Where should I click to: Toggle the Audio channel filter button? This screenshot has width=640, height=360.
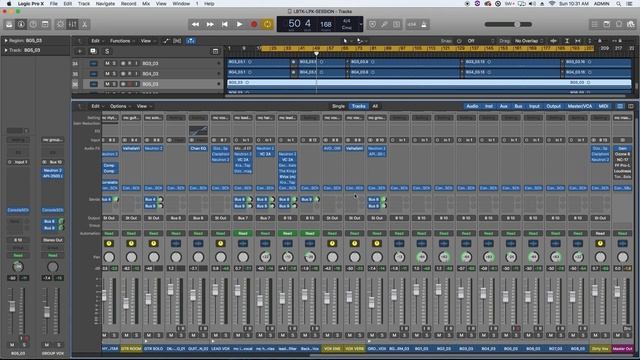pyautogui.click(x=472, y=106)
